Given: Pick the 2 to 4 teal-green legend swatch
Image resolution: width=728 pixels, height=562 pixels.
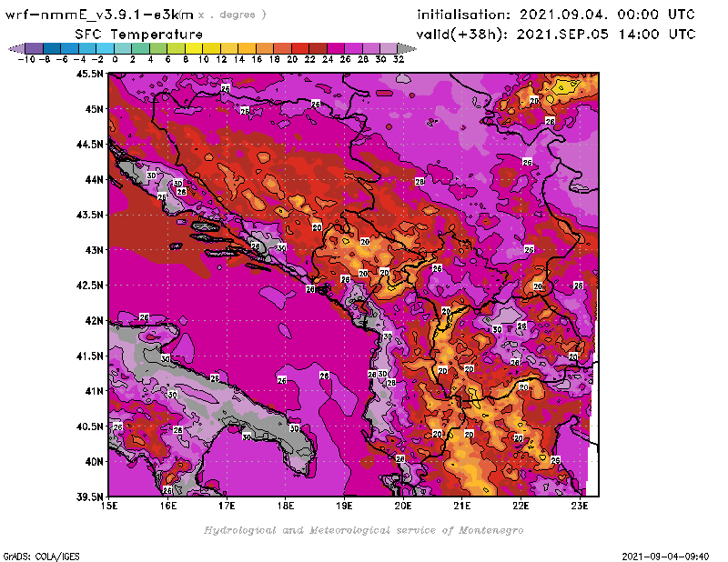Looking at the screenshot, I should coord(140,49).
